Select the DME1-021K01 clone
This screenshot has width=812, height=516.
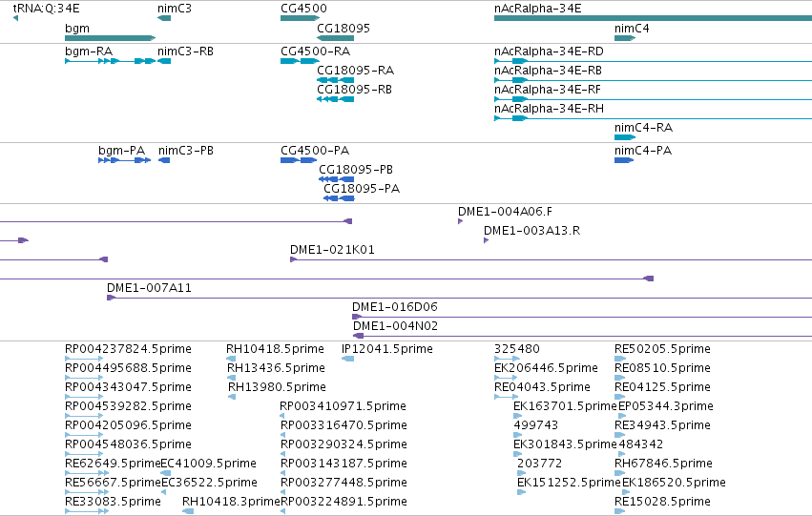tap(551, 259)
